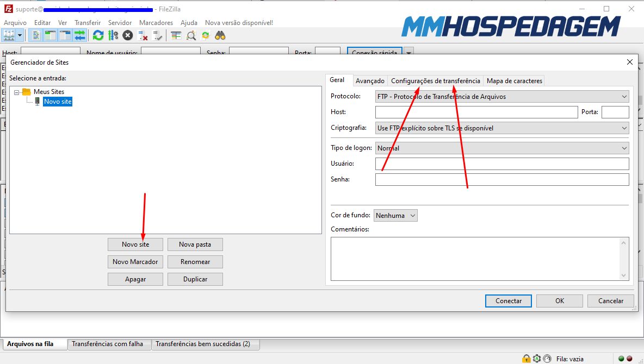Open the Tipo de logon dropdown
Screen dimensions: 644x364
click(x=502, y=148)
